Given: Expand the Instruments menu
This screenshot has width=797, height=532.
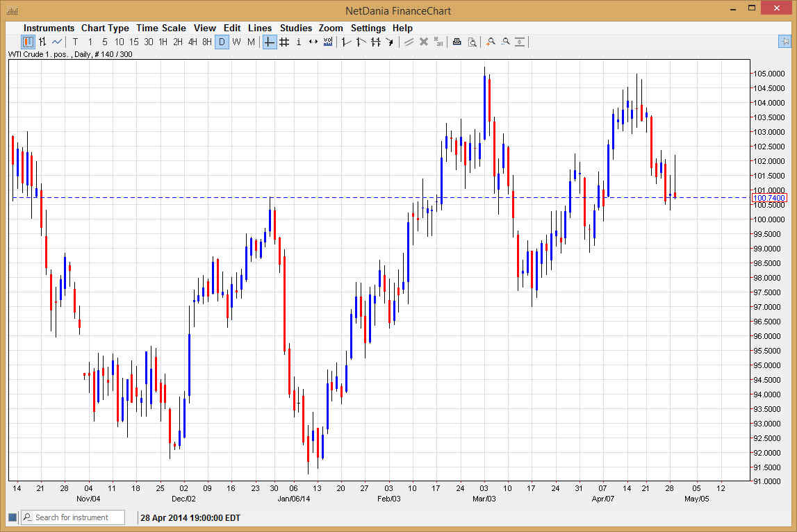Looking at the screenshot, I should [49, 28].
